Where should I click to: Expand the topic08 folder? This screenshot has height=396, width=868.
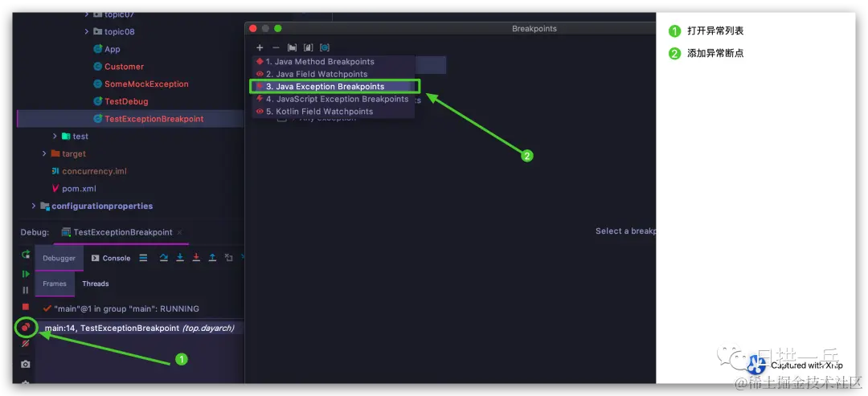point(87,31)
